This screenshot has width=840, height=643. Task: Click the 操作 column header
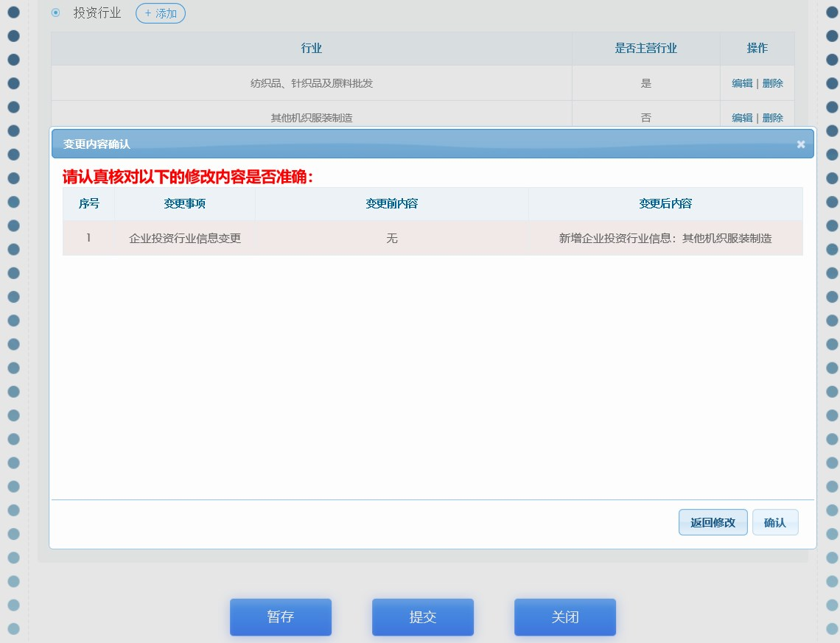coord(757,49)
